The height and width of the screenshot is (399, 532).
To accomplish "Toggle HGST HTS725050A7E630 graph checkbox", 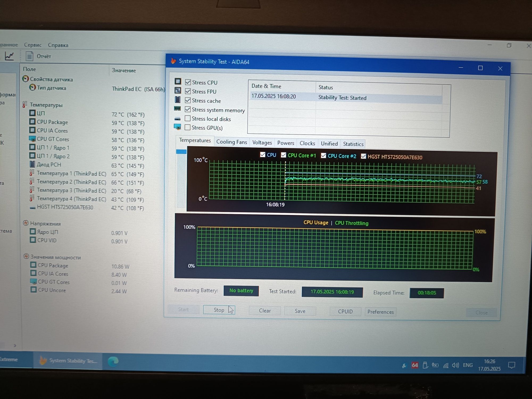I will point(363,156).
